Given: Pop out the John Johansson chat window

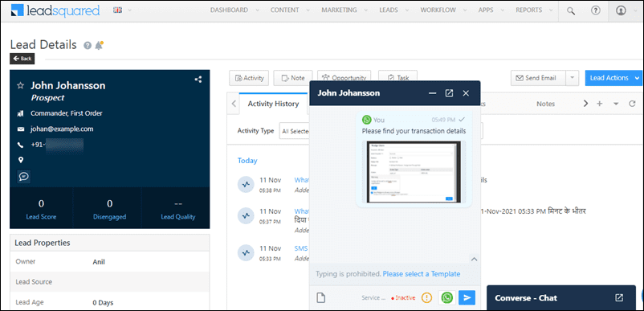Looking at the screenshot, I should point(450,93).
